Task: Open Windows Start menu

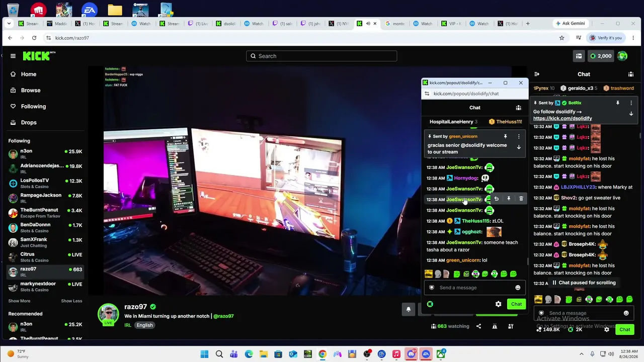Action: [204, 354]
